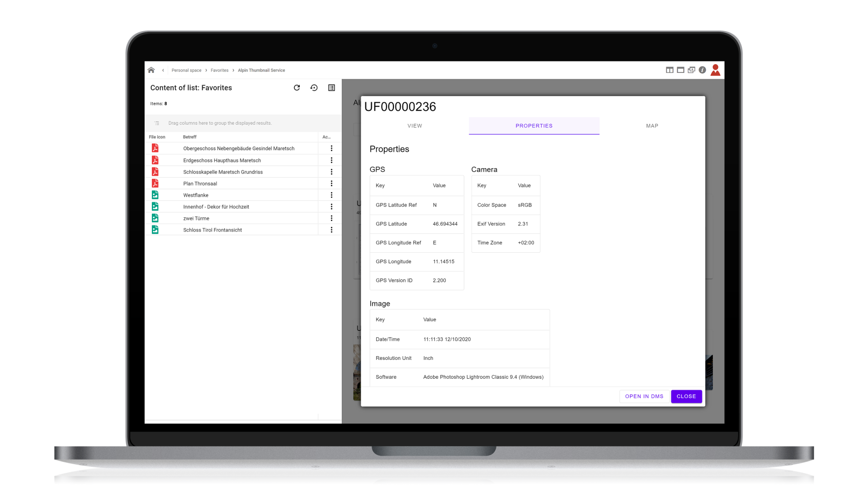Open actions menu for Schloss Tirol Frontansicht

[331, 230]
